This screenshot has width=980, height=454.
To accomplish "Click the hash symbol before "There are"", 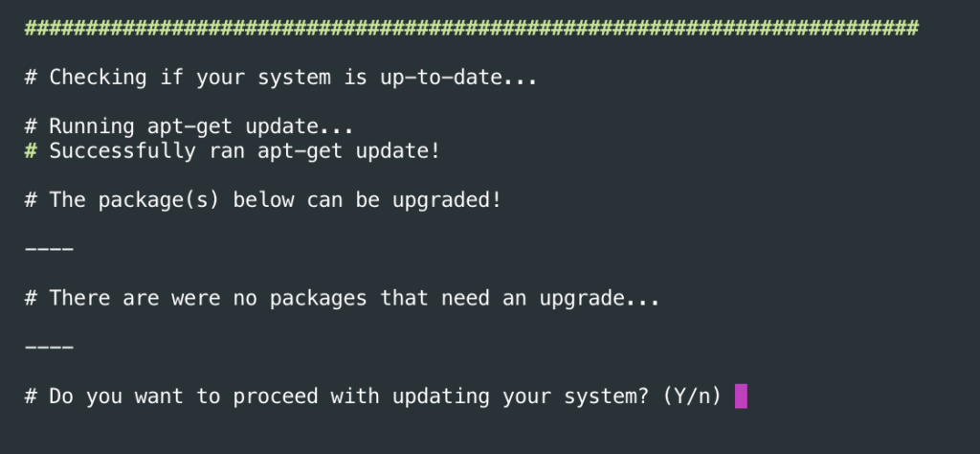I will 31,298.
